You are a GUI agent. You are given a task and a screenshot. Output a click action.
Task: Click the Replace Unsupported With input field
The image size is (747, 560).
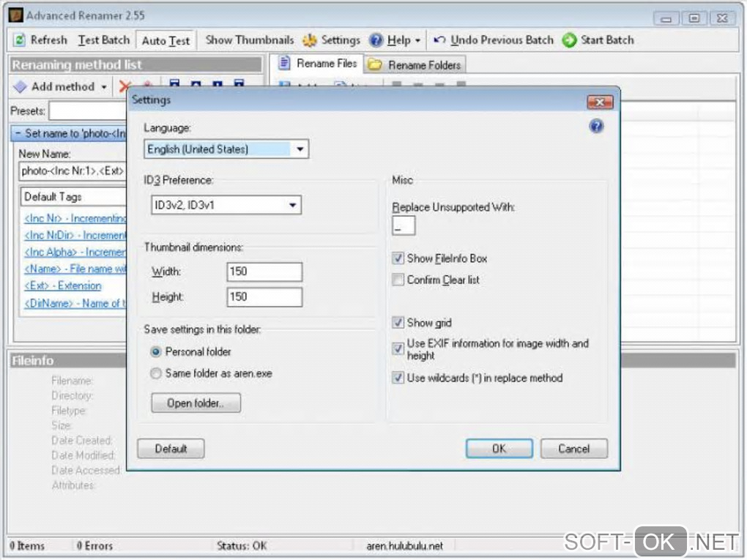coord(404,225)
